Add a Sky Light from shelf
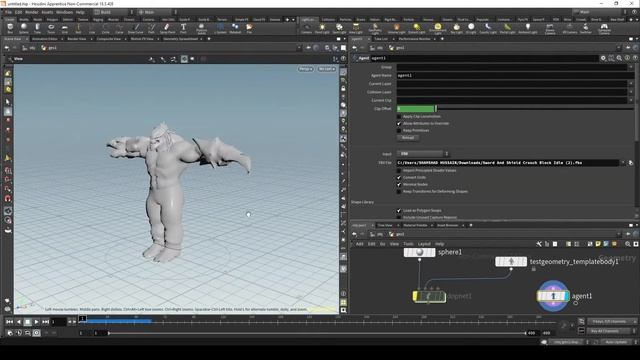This screenshot has height=360, width=640. [456, 29]
